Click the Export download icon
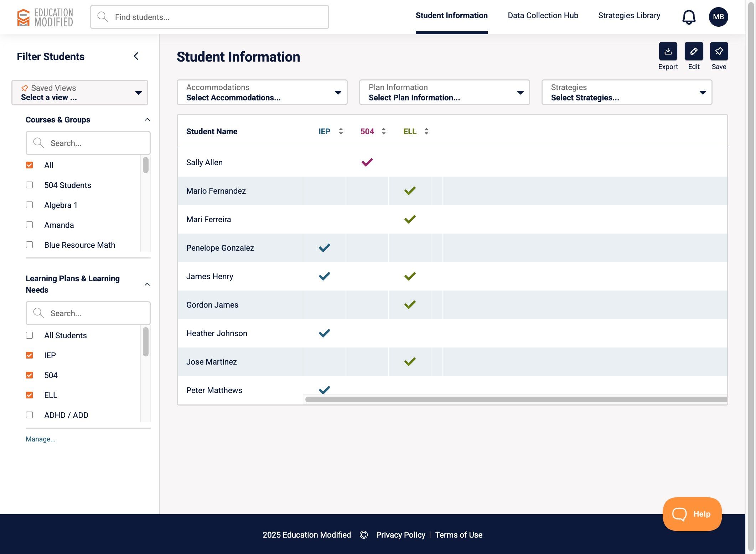Image resolution: width=756 pixels, height=554 pixels. tap(668, 51)
